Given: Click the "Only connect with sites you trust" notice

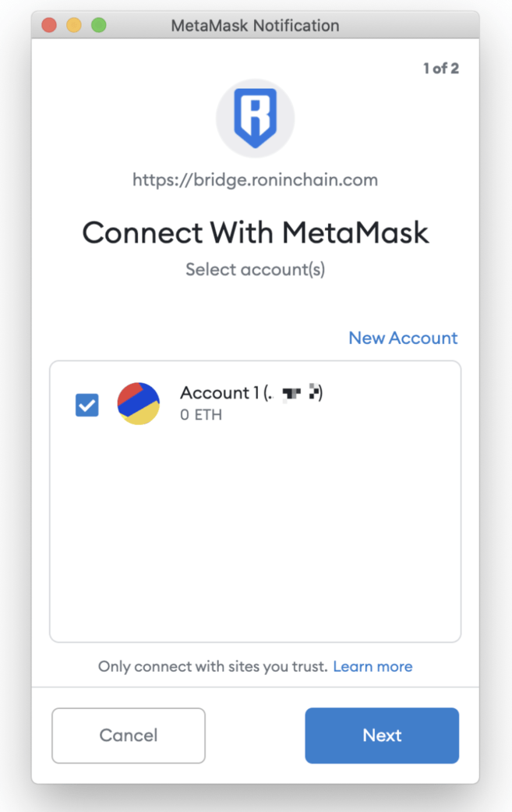Looking at the screenshot, I should [212, 666].
